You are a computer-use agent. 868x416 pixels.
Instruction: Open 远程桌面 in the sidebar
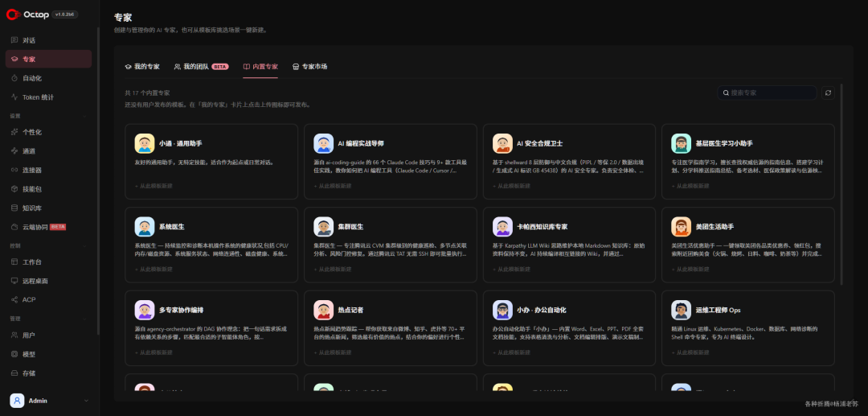[x=48, y=281]
